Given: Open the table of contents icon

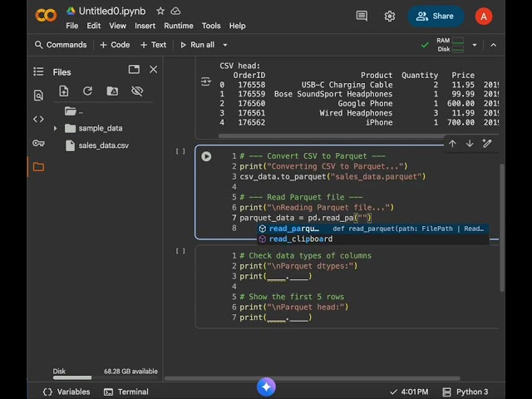Looking at the screenshot, I should tap(38, 71).
